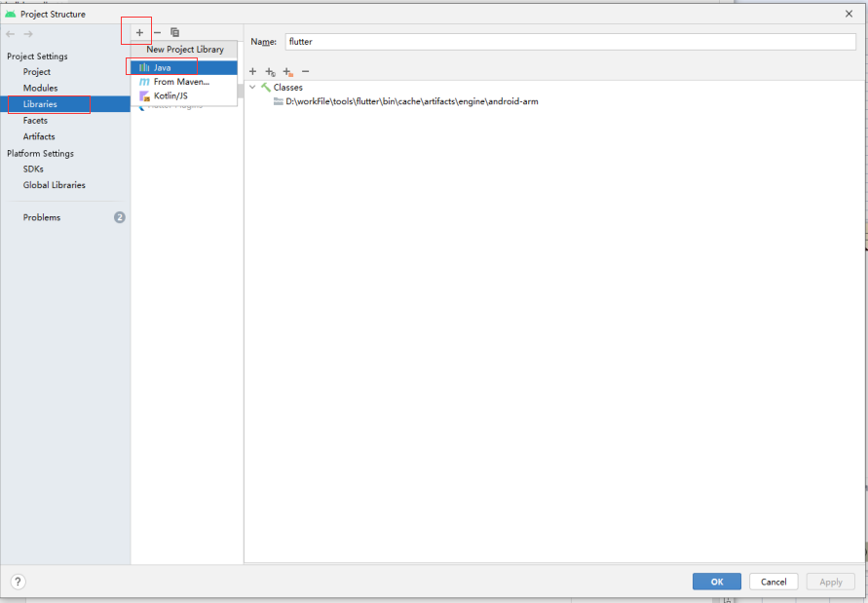Screen dimensions: 868x603
Task: Open the help question mark button
Action: (17, 582)
